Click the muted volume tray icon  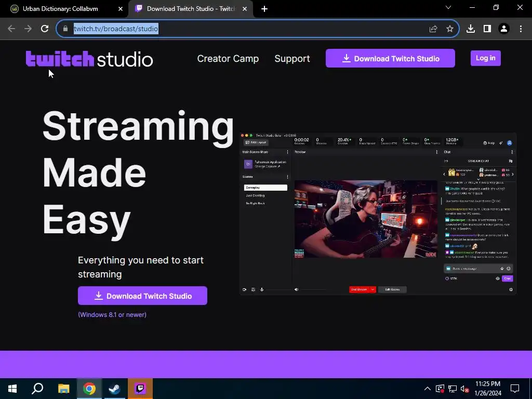[465, 389]
